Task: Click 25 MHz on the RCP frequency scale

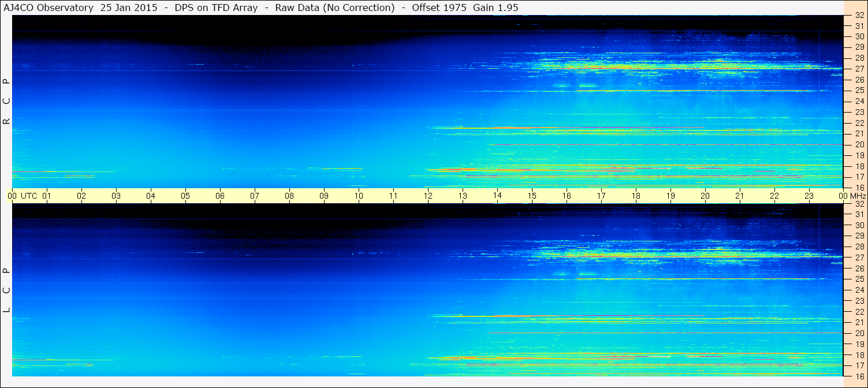Action: [859, 91]
